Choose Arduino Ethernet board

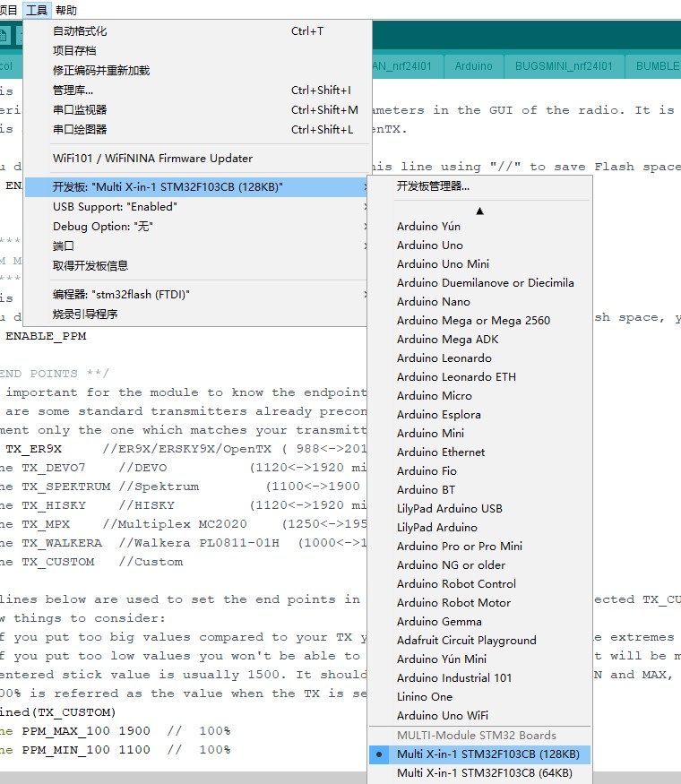tap(480, 452)
